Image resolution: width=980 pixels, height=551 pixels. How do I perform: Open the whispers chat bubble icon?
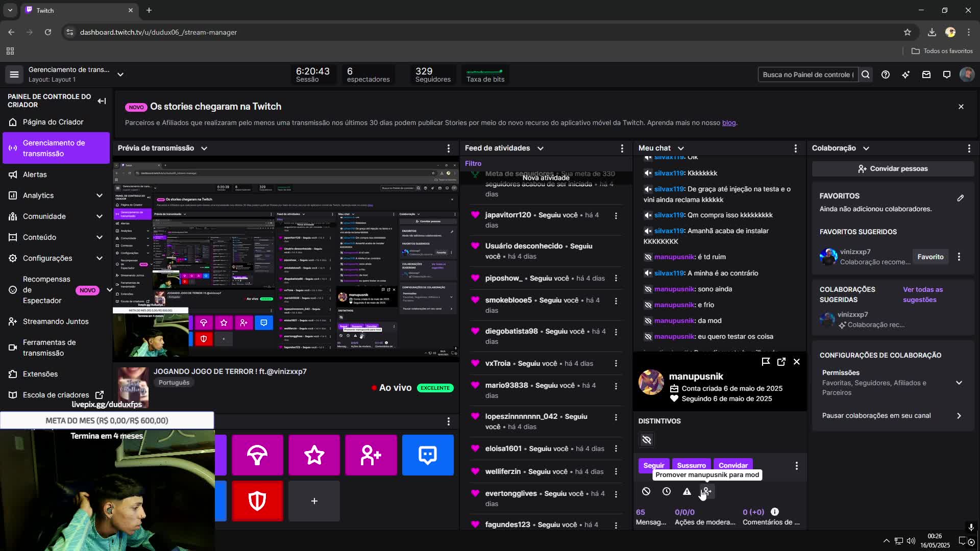point(947,74)
